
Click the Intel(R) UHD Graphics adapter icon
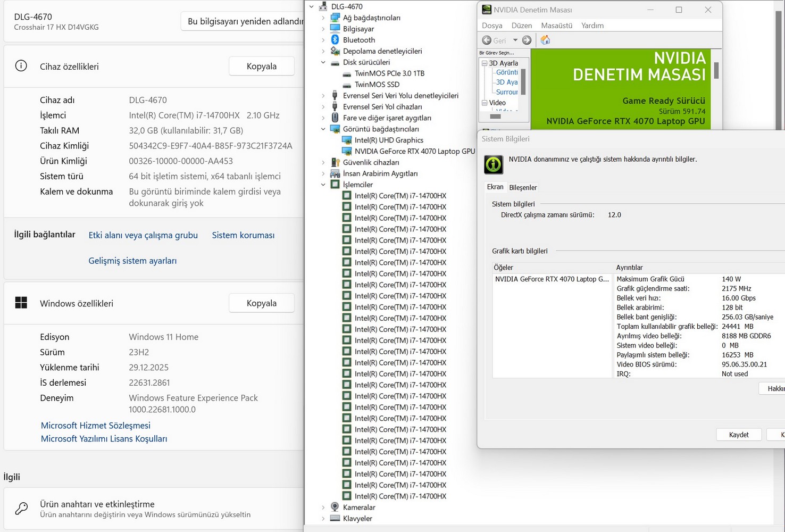(347, 140)
